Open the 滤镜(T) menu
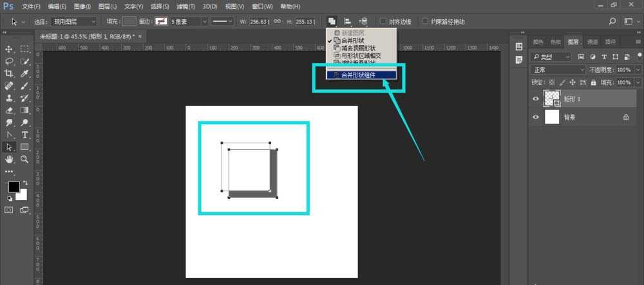The width and height of the screenshot is (644, 285). pos(185,6)
